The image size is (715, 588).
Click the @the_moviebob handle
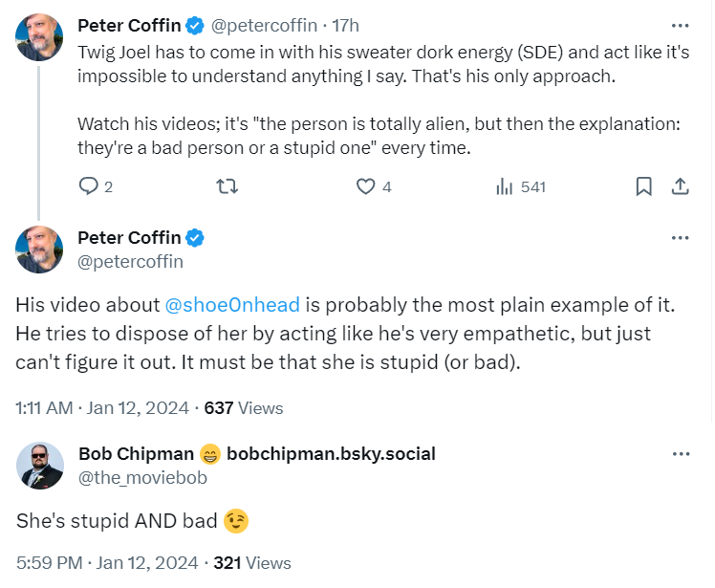(142, 477)
